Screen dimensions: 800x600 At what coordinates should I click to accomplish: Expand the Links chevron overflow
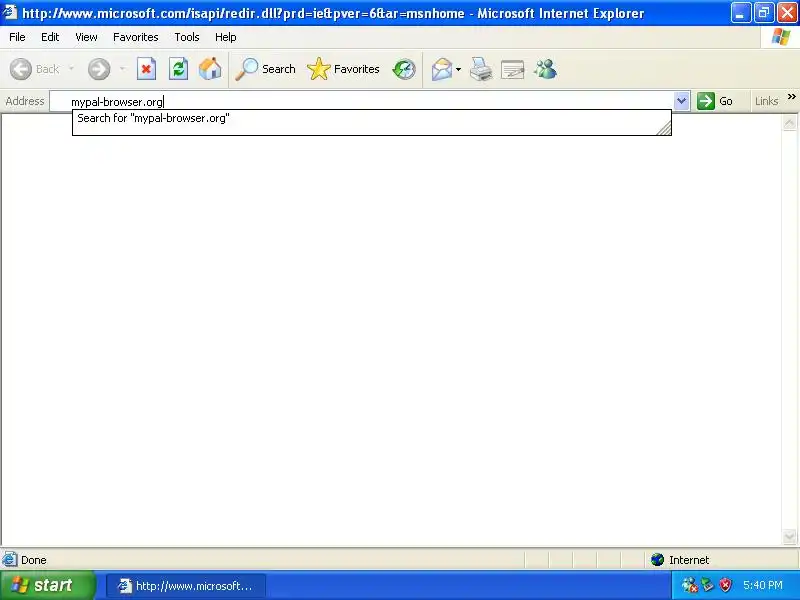click(x=791, y=96)
